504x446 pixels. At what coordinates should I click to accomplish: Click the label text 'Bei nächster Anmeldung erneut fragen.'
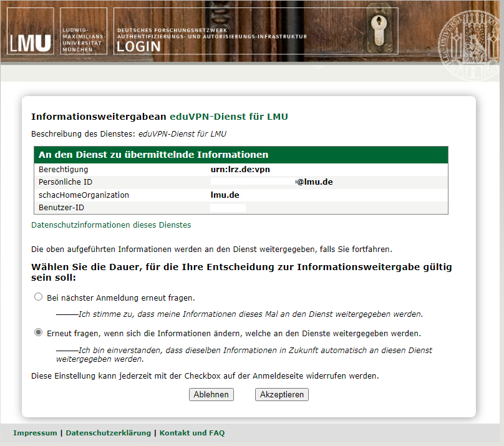pos(121,298)
